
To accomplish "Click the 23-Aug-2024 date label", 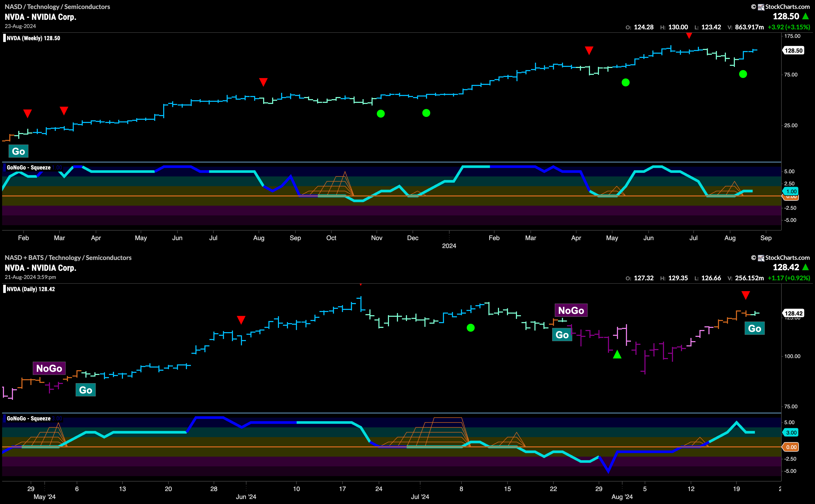I will coord(20,26).
